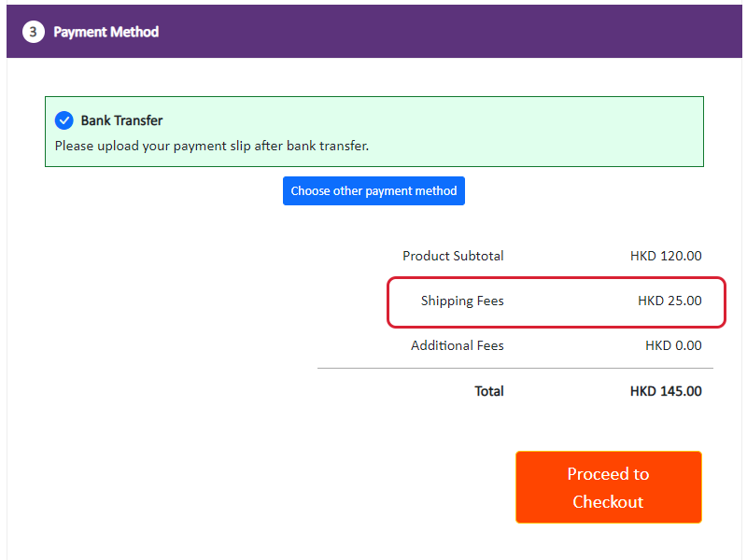Click the Bank Transfer label text
Screen dimensions: 747x560
click(121, 120)
